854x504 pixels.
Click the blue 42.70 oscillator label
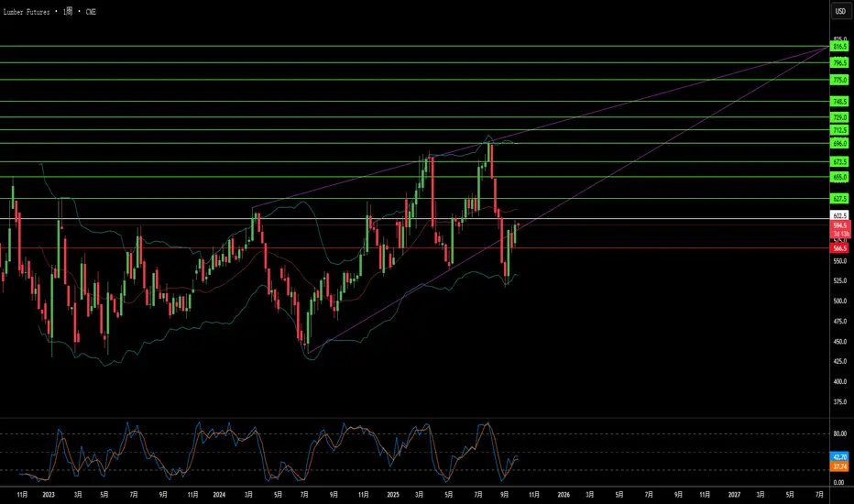tap(840, 457)
